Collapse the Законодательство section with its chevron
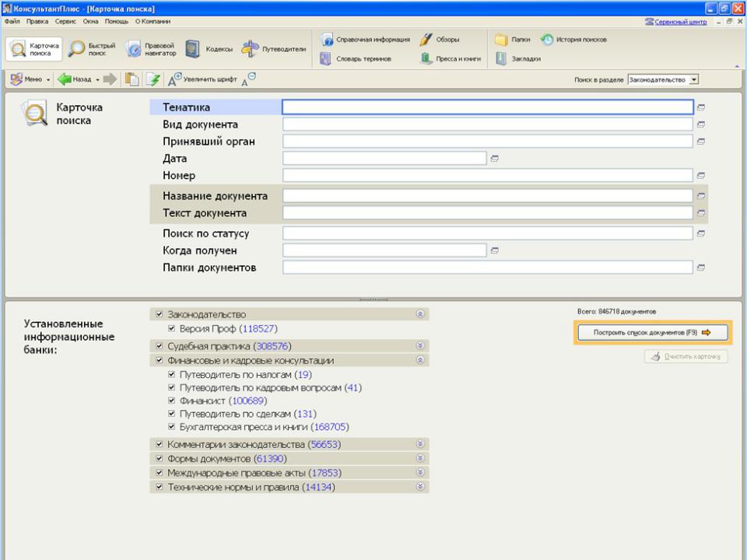Viewport: 747px width, 560px height. coord(420,314)
